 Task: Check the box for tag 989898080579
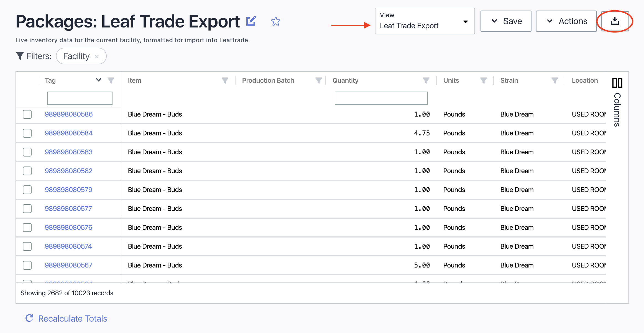coord(27,190)
